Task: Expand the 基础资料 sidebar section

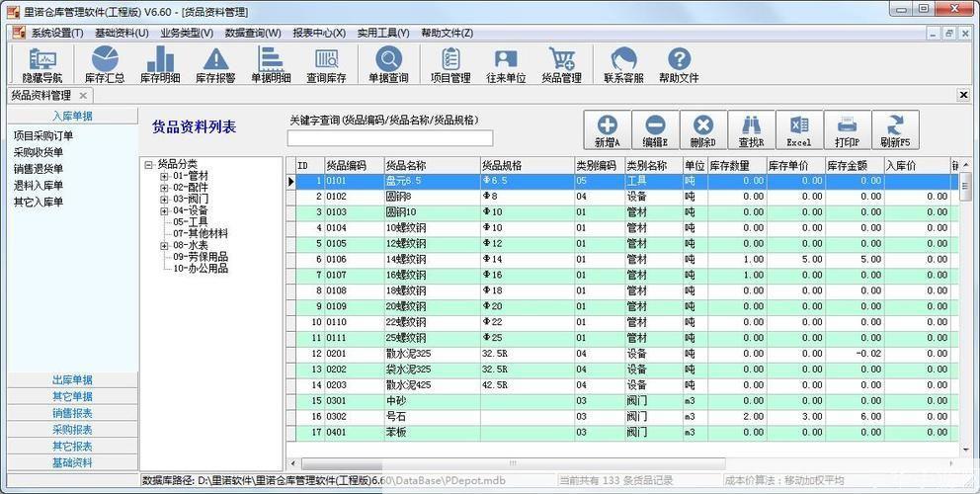Action: [x=72, y=462]
